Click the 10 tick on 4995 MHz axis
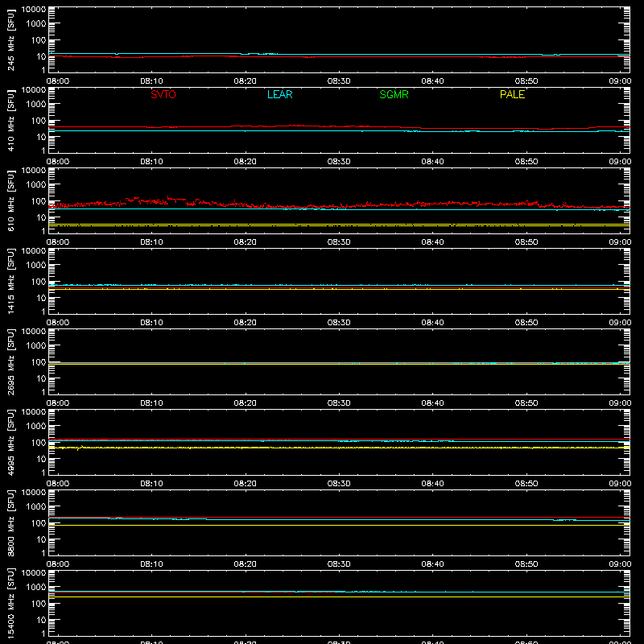 click(x=42, y=459)
